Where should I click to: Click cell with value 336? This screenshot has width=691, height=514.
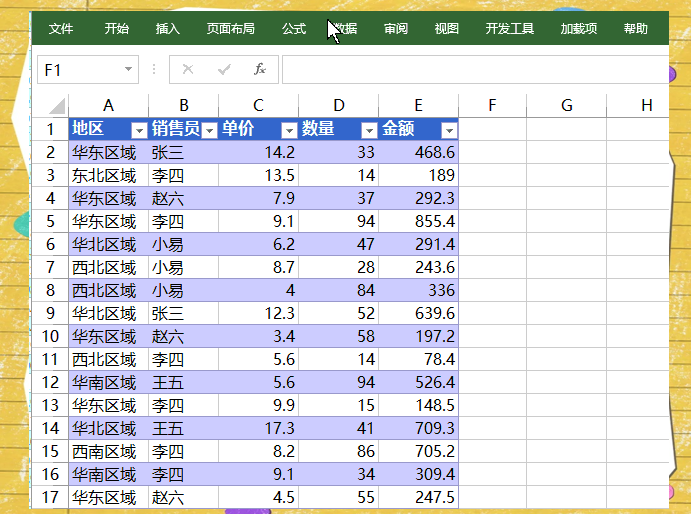point(418,291)
